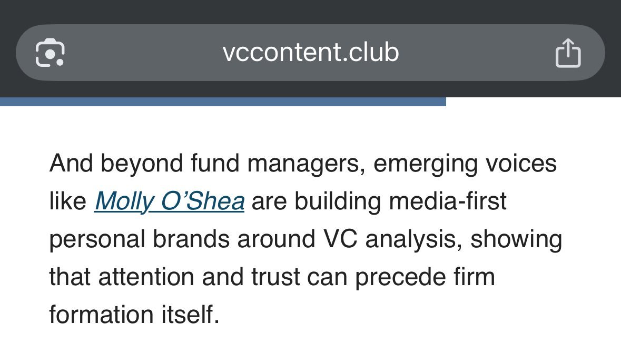The width and height of the screenshot is (621, 364).
Task: Click the word "O'Shea" in the hyperlink
Action: pyautogui.click(x=203, y=201)
